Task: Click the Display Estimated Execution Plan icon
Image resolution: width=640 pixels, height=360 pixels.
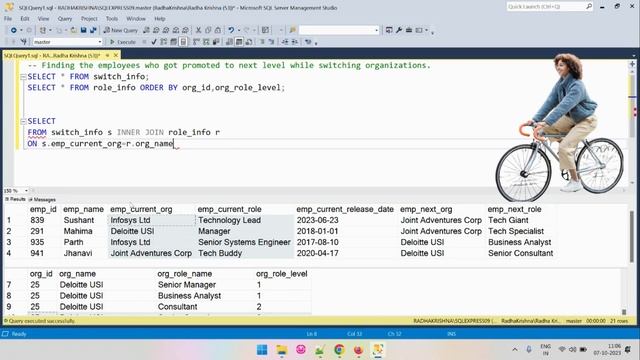Action: click(164, 42)
